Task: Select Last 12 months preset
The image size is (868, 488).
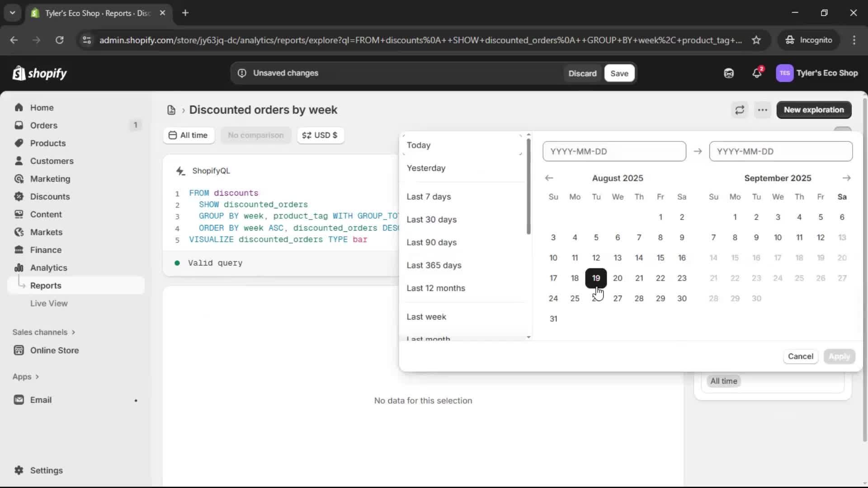Action: coord(462,288)
